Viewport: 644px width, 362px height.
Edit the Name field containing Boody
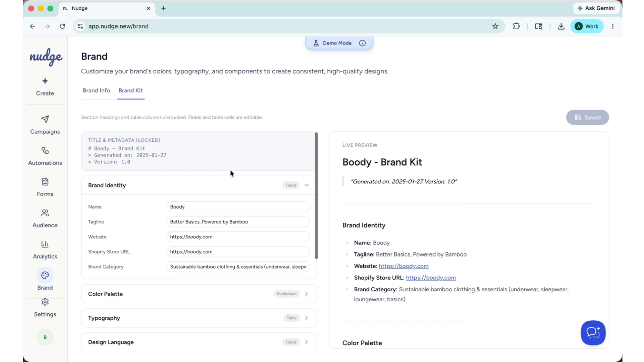click(x=238, y=207)
